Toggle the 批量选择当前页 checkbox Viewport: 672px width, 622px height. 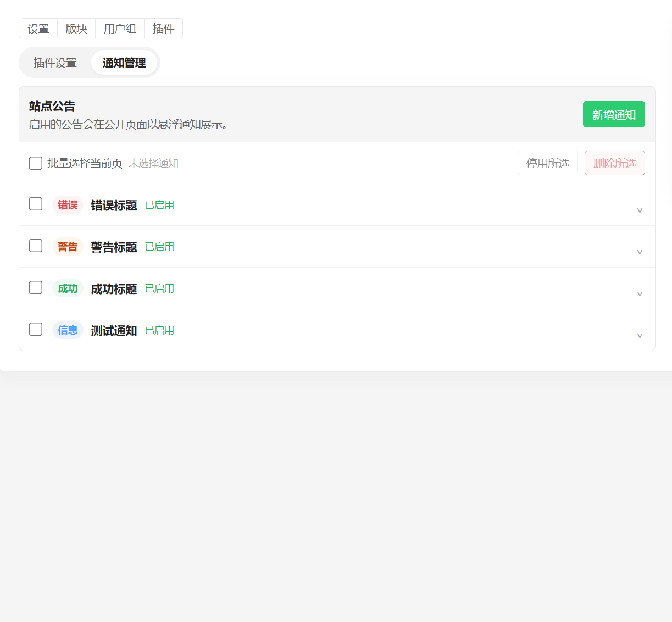click(x=36, y=163)
